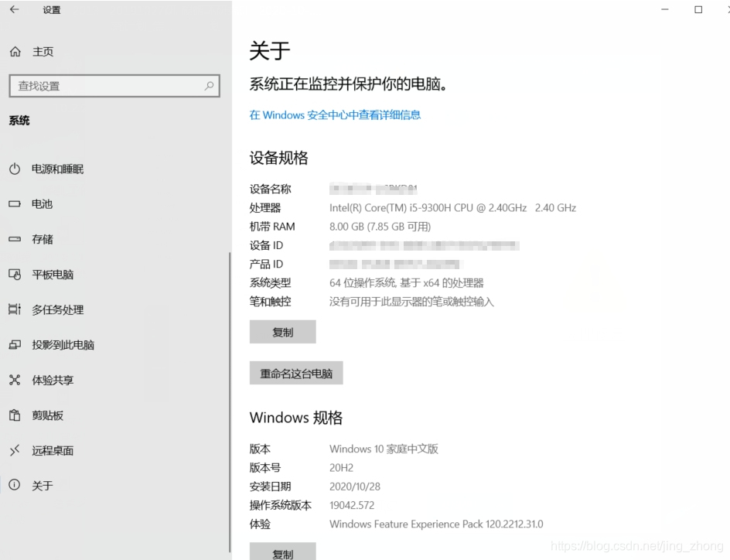Screen dimensions: 730x560
Task: Click the Windows 10 家庭中文版 edition value
Action: (384, 449)
